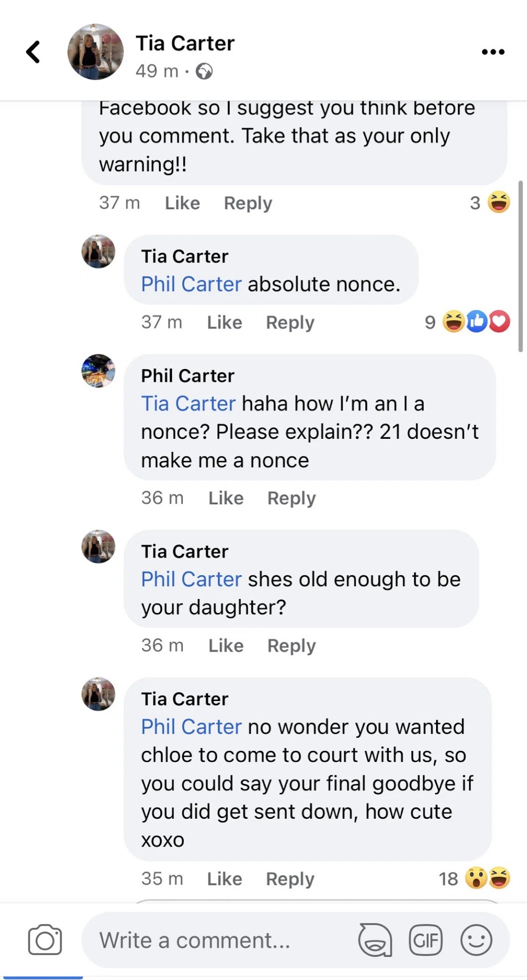Like Phil Carter's 36 minute comment
This screenshot has height=980, width=527.
click(225, 498)
